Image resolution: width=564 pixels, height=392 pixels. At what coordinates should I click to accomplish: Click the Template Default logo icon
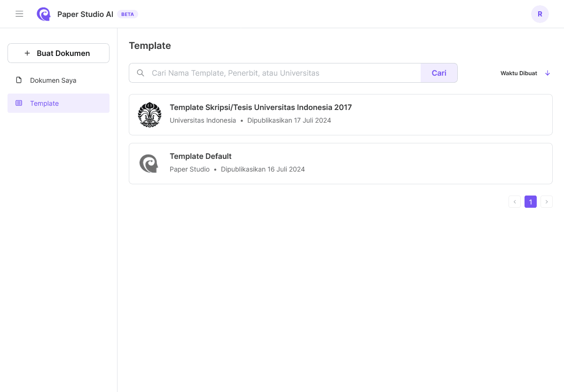pos(149,164)
